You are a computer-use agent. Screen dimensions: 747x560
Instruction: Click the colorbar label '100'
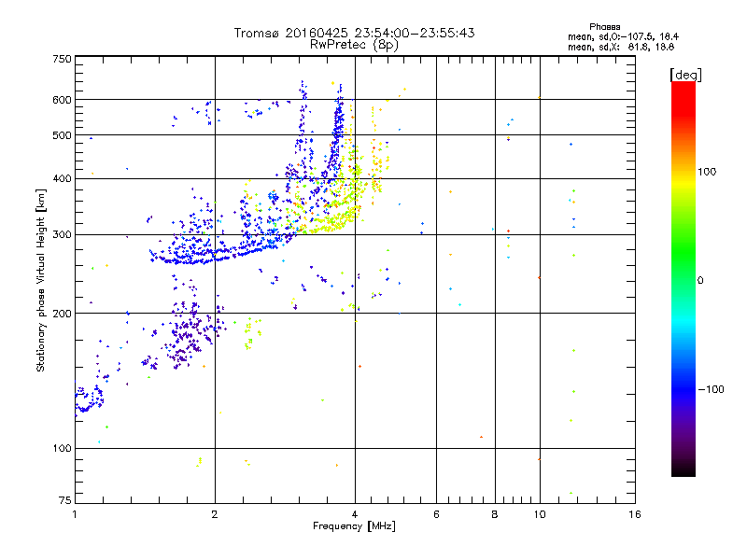click(x=707, y=172)
